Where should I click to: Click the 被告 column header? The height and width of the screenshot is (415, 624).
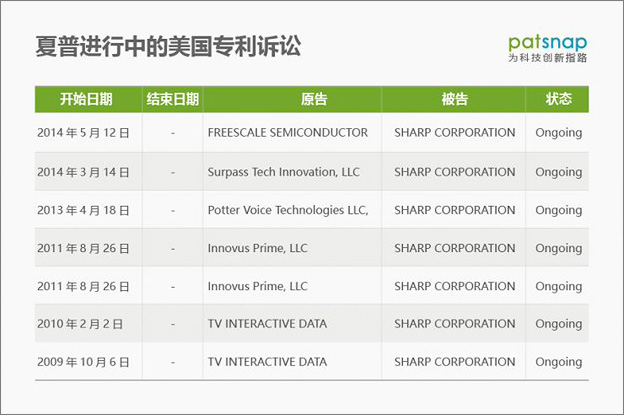point(454,99)
